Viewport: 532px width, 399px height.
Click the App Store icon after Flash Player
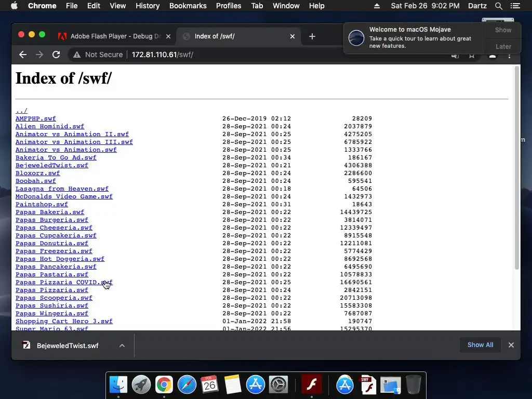click(345, 384)
